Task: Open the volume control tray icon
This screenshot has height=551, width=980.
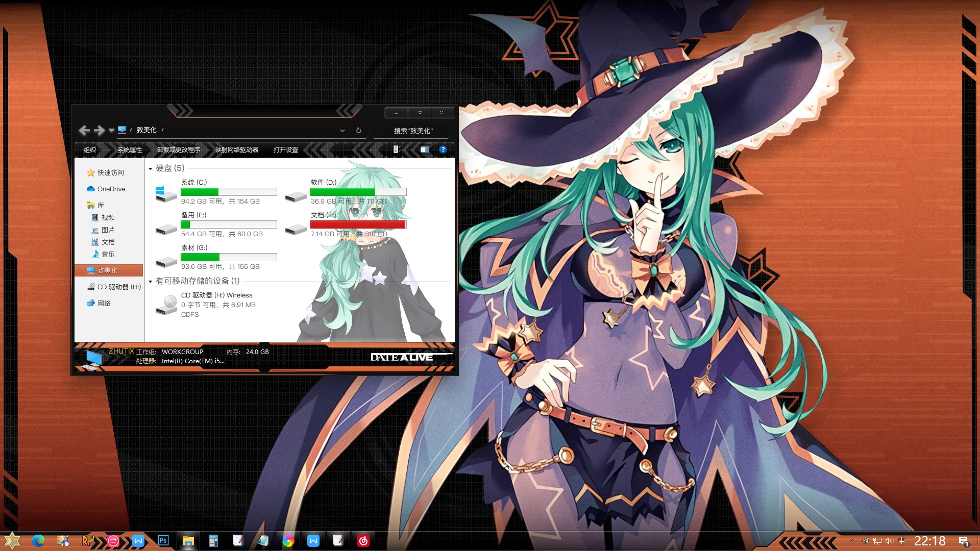Action: (890, 541)
